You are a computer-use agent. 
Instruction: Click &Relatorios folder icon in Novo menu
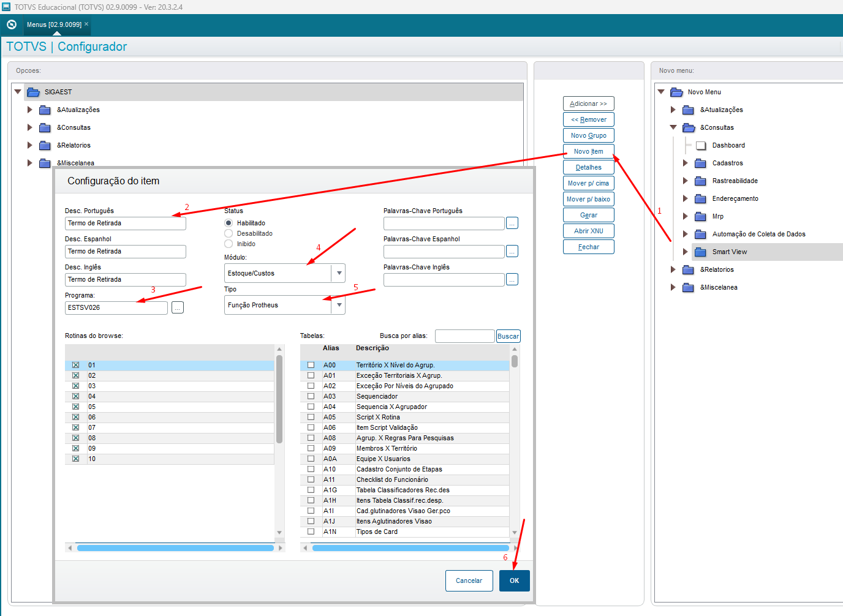[689, 269]
